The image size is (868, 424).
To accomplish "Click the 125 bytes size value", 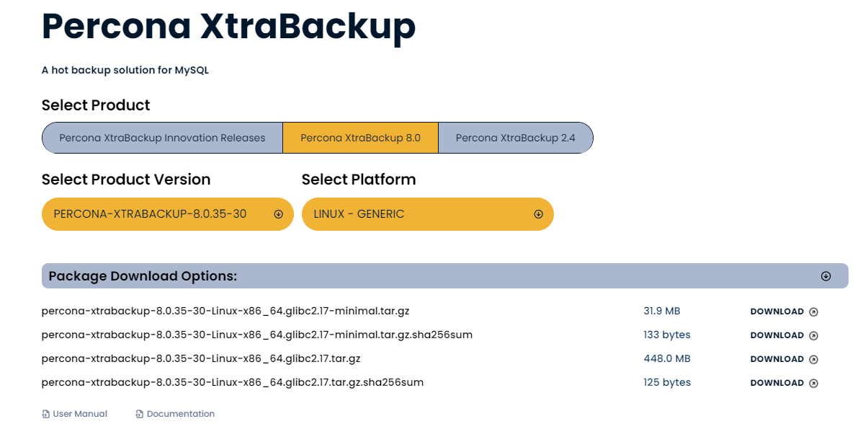I will [667, 383].
